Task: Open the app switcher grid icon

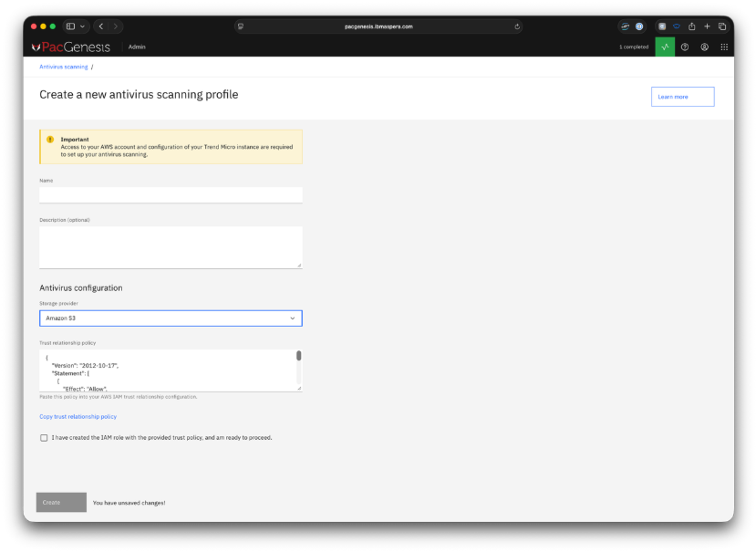Action: [724, 47]
